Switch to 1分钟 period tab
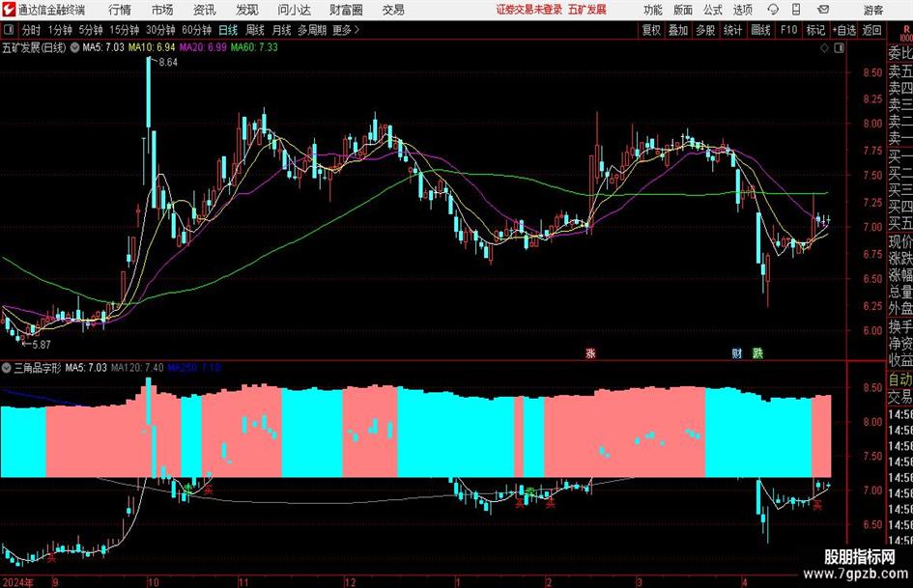The height and width of the screenshot is (588, 913). click(59, 30)
